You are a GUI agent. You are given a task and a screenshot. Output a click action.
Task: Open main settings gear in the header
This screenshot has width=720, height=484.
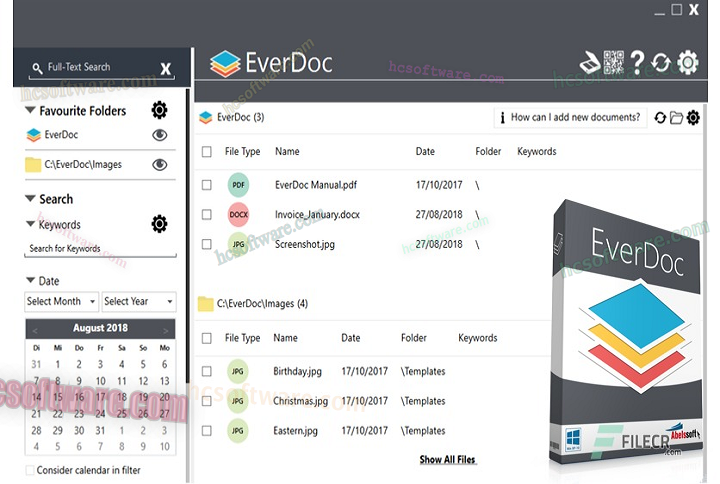click(688, 62)
